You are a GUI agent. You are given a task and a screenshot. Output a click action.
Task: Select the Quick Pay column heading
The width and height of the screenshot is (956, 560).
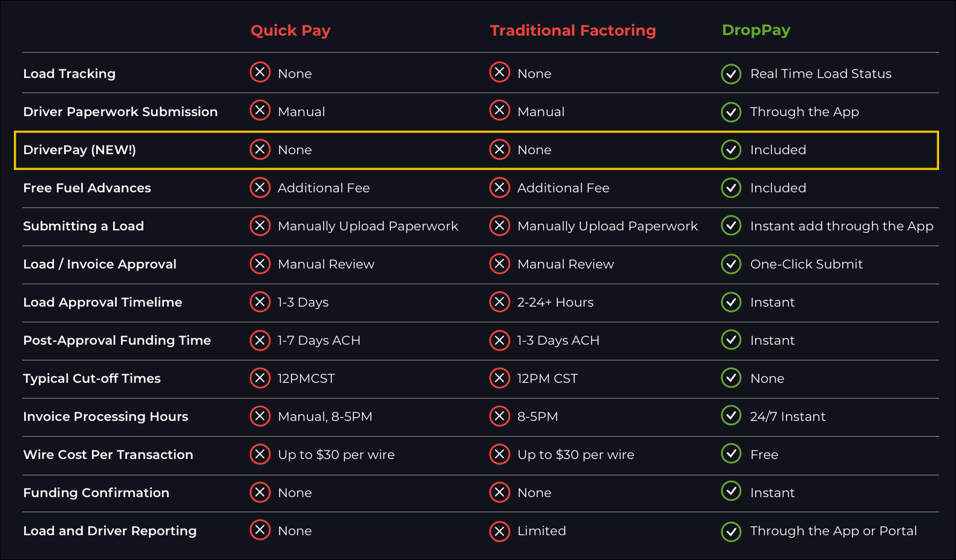point(290,30)
